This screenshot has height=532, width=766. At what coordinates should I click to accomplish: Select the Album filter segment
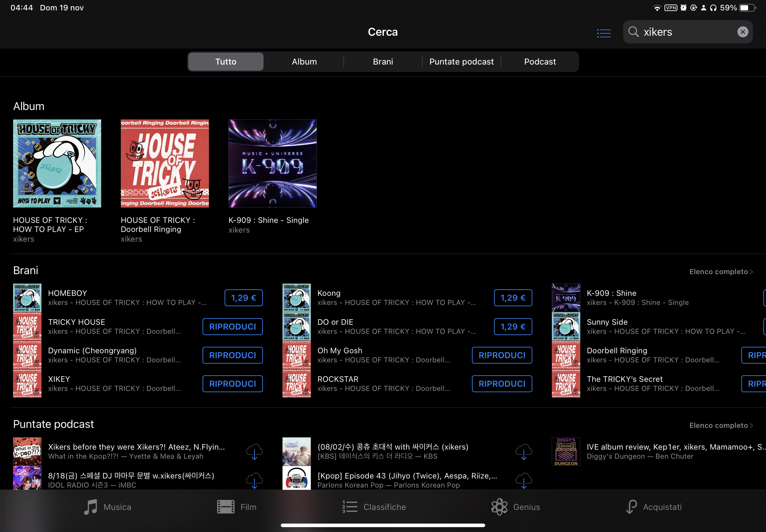tap(304, 62)
